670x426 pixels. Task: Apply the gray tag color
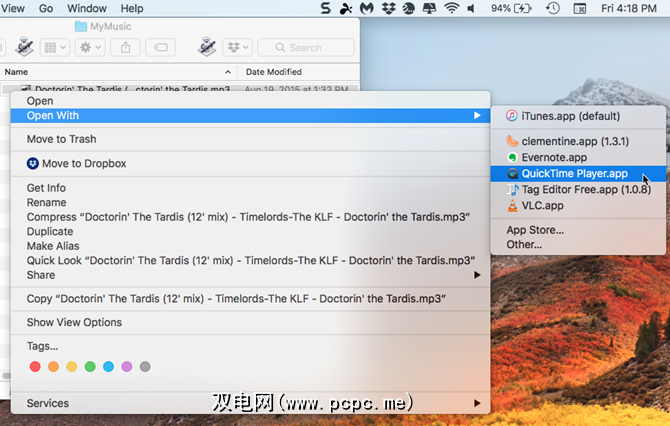click(x=145, y=367)
